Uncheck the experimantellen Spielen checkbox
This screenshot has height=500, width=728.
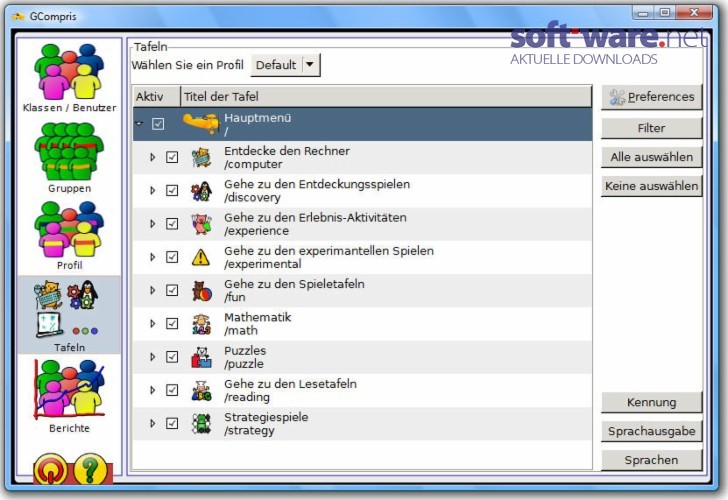[172, 257]
